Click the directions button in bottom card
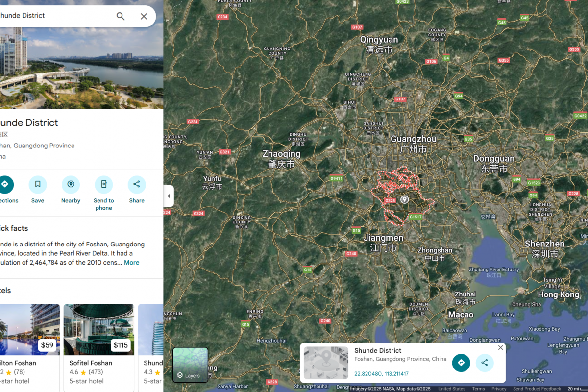Image resolution: width=588 pixels, height=392 pixels. tap(461, 363)
